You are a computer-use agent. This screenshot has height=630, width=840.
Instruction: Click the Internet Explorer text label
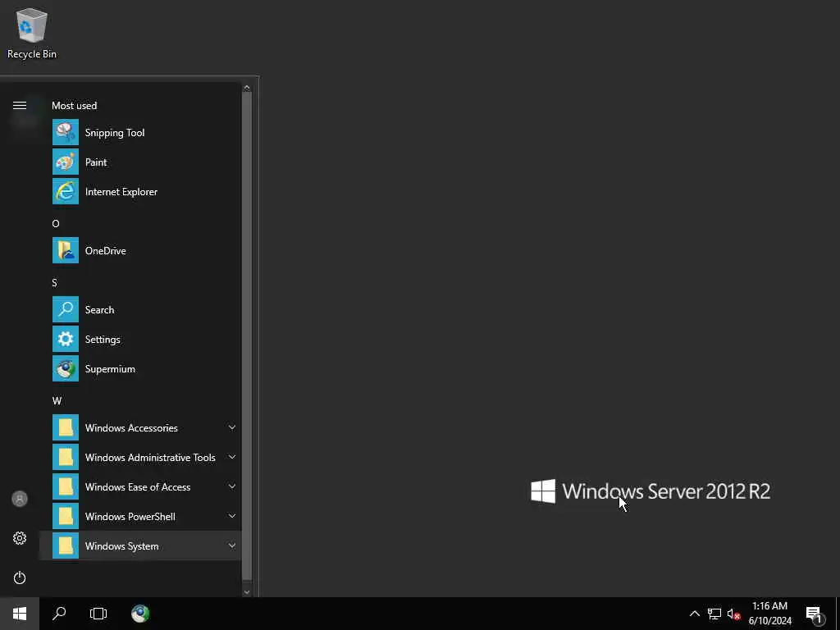pyautogui.click(x=121, y=192)
